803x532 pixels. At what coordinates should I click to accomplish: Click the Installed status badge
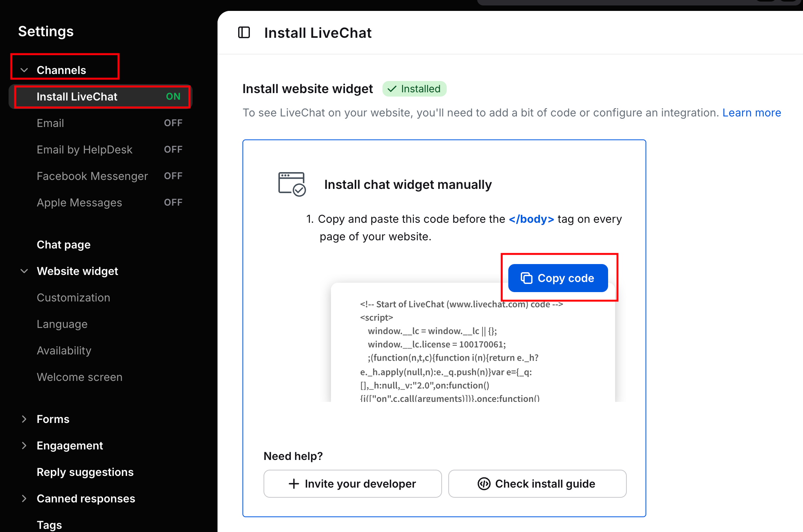[x=414, y=89]
